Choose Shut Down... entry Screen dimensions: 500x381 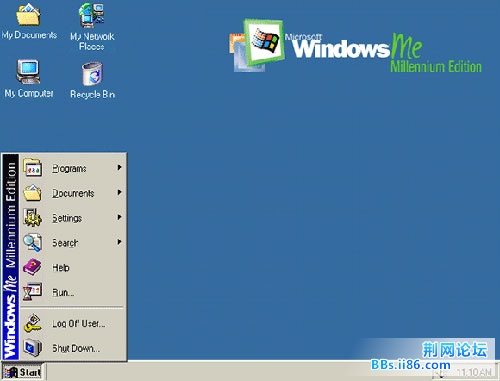pos(73,348)
